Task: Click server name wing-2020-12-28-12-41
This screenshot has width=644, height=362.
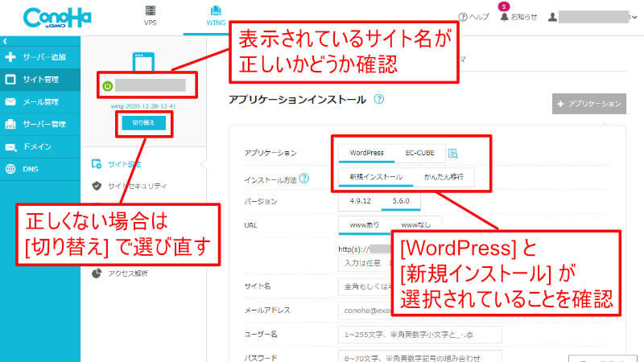Action: click(x=143, y=106)
